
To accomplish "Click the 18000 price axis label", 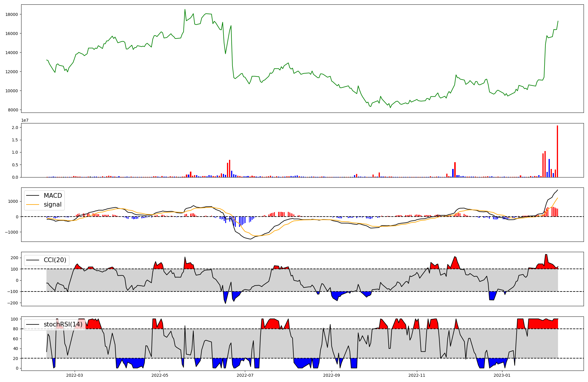I will 12,14.
